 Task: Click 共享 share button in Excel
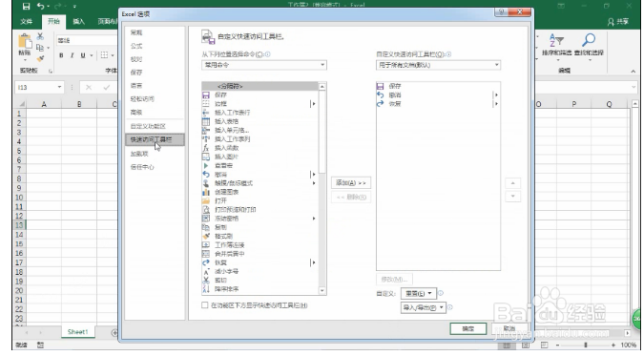click(618, 21)
